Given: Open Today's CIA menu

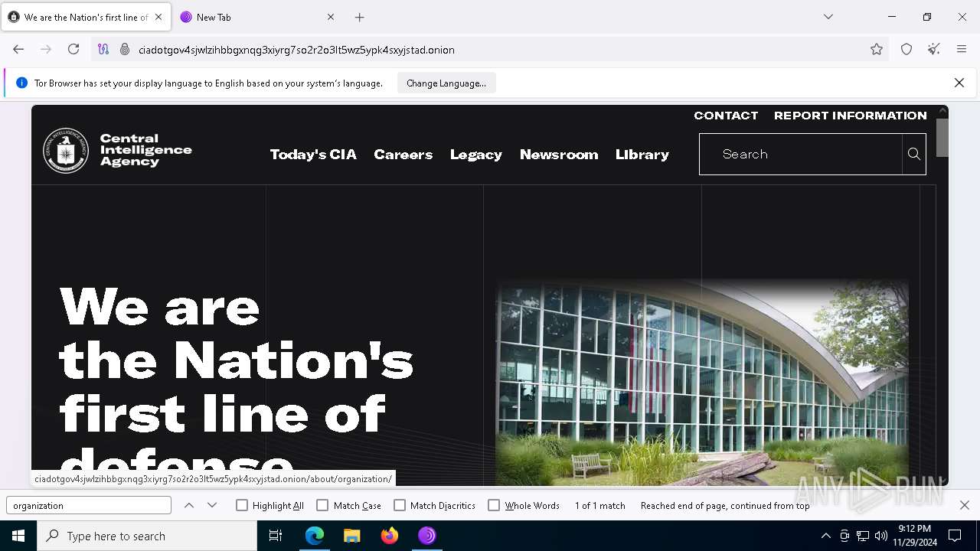Looking at the screenshot, I should click(313, 154).
